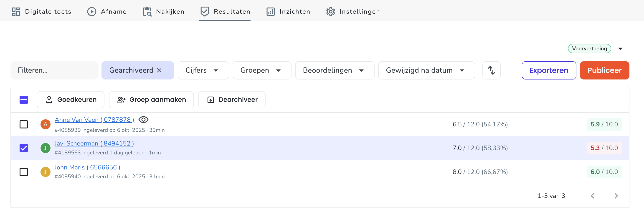
Task: Click Anne Van Veen's orange avatar
Action: point(46,124)
